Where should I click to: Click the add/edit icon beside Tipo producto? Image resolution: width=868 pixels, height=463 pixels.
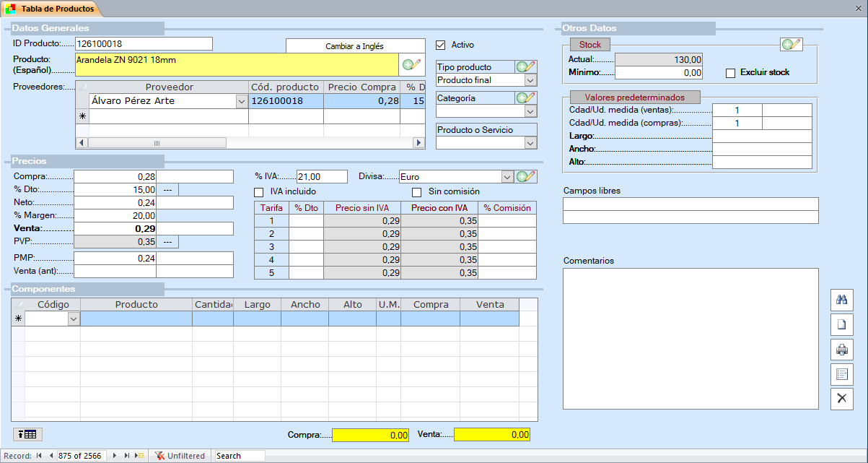coord(525,67)
